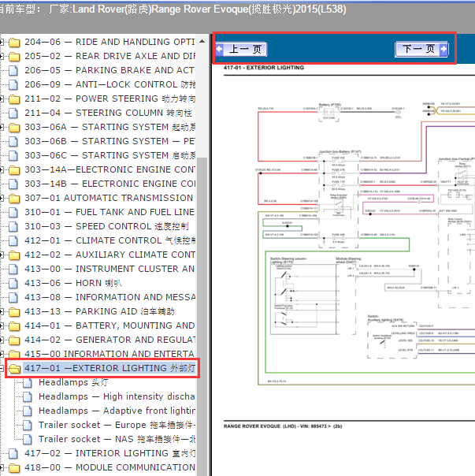Open Headlamps Adaptive front lighting sub-item
The image size is (475, 476).
tap(117, 411)
